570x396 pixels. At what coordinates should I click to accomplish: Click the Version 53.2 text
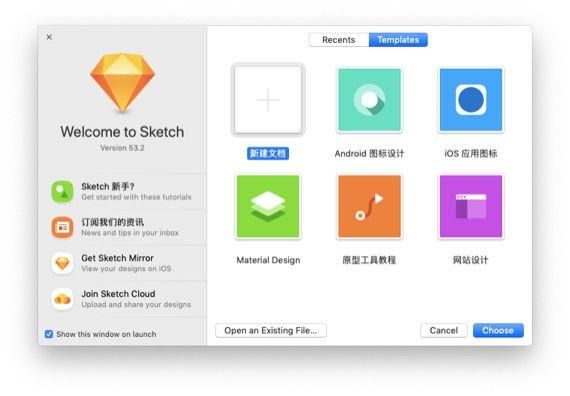pyautogui.click(x=122, y=148)
